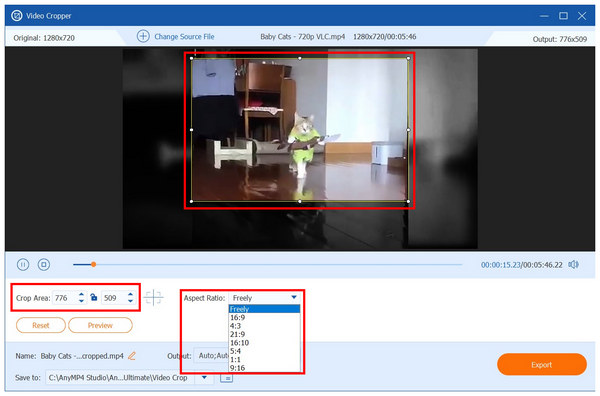Click the output name Baby Cats -...cropped.mp4
This screenshot has height=396, width=600.
[x=82, y=356]
